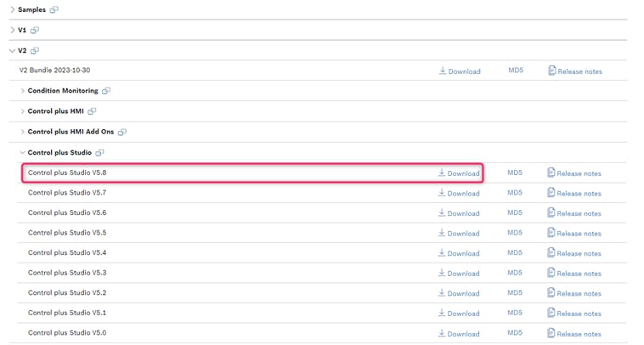Download Control plus Studio V5.1

[x=459, y=314]
